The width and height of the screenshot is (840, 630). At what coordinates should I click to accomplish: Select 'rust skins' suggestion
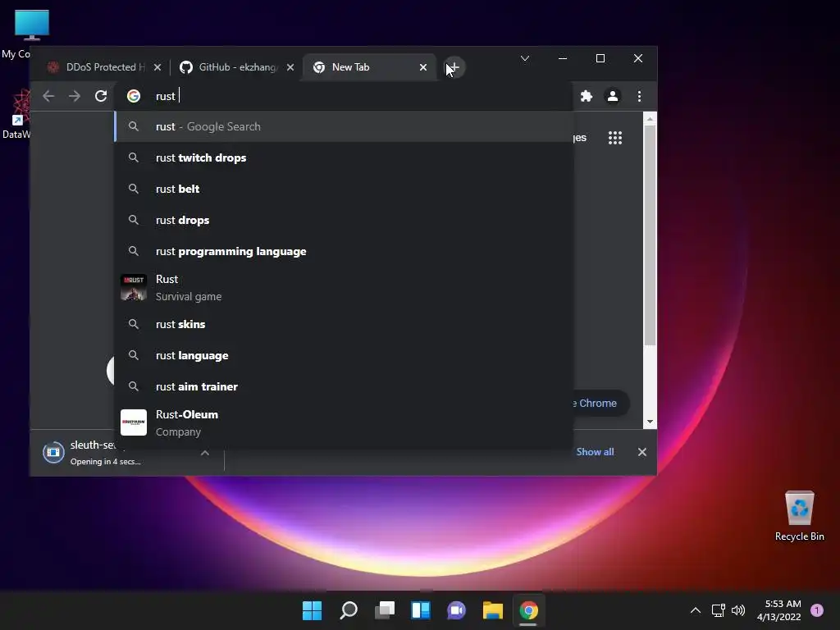point(344,324)
